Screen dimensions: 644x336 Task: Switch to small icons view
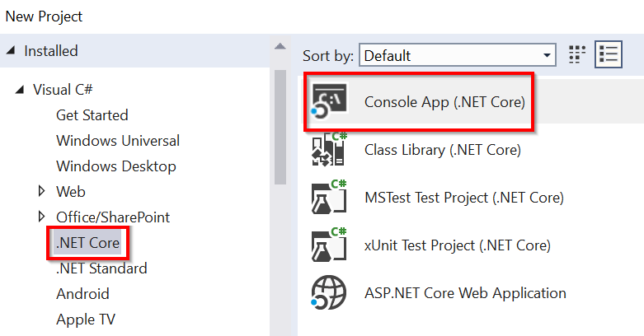coord(578,56)
